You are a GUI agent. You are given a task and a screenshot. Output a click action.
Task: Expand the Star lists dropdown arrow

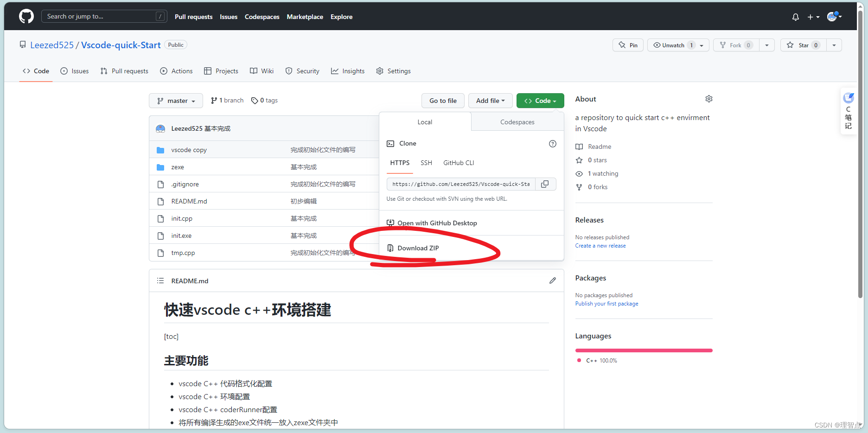pos(834,45)
